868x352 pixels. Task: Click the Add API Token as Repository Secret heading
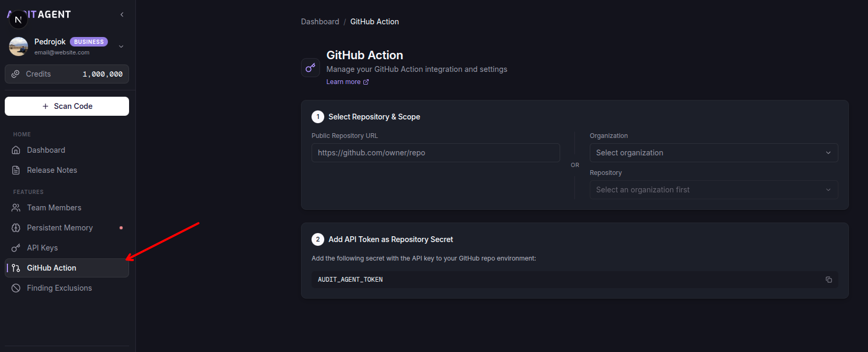point(390,239)
